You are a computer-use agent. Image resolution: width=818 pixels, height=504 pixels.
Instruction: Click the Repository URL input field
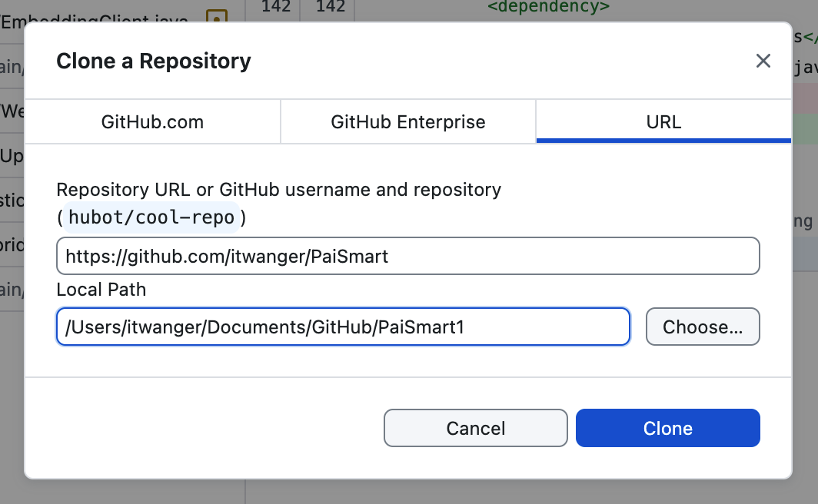pos(407,256)
